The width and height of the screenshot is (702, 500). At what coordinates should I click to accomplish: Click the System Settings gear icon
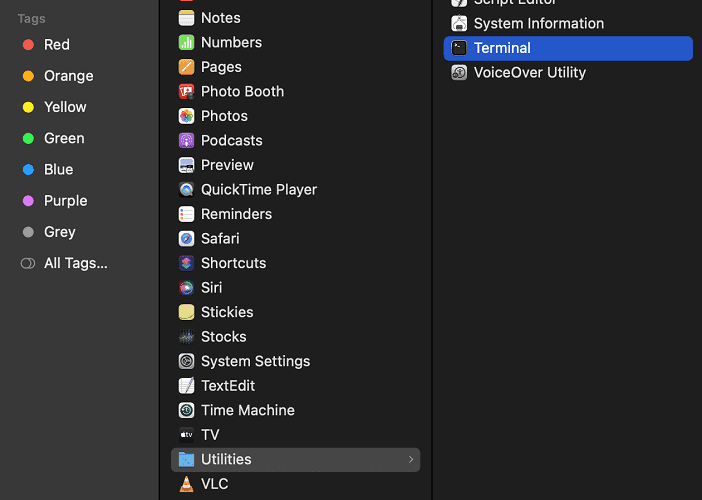click(186, 361)
